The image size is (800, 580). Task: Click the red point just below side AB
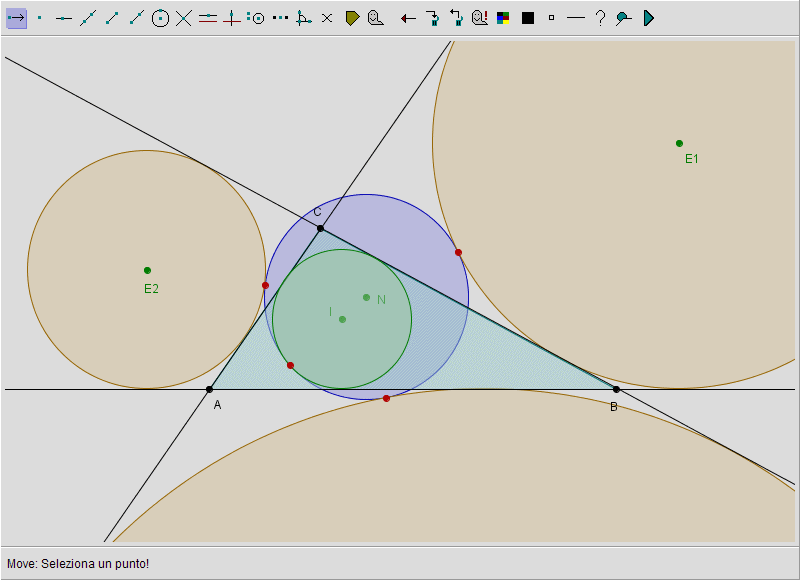click(386, 398)
